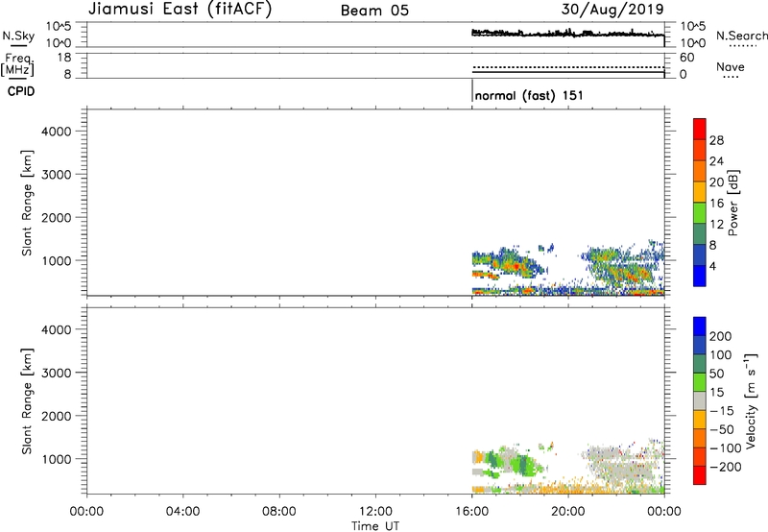The width and height of the screenshot is (768, 532).
Task: Click the 'Power [dB]' colorbar label
Action: coord(733,203)
